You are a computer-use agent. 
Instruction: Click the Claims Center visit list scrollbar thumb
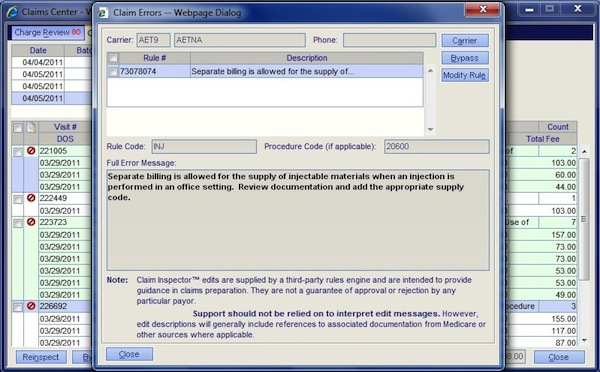[584, 219]
